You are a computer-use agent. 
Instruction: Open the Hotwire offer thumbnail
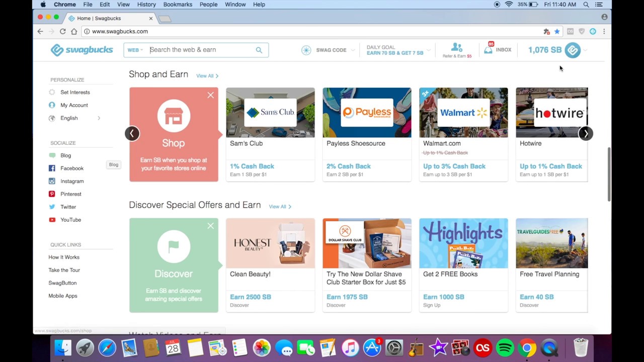(552, 113)
